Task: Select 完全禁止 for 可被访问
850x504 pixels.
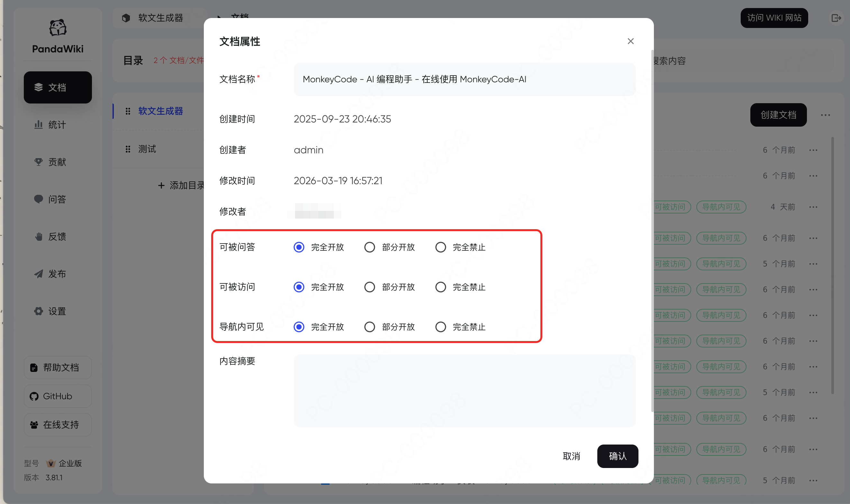Action: point(440,287)
